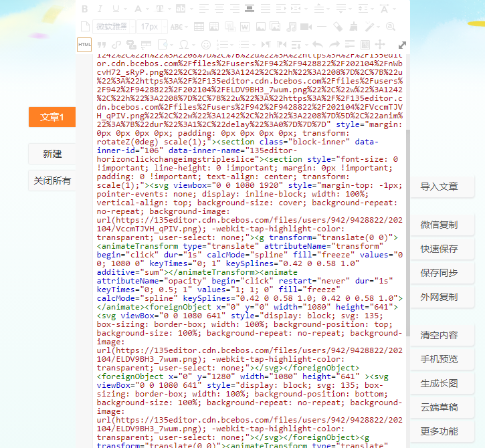Redo the last action
The height and width of the screenshot is (448, 485).
334,45
